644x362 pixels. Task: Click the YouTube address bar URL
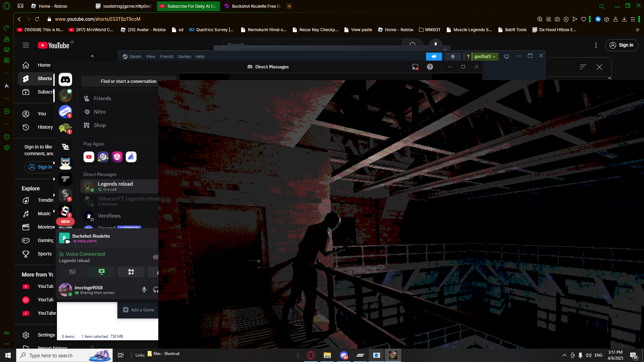pos(98,19)
